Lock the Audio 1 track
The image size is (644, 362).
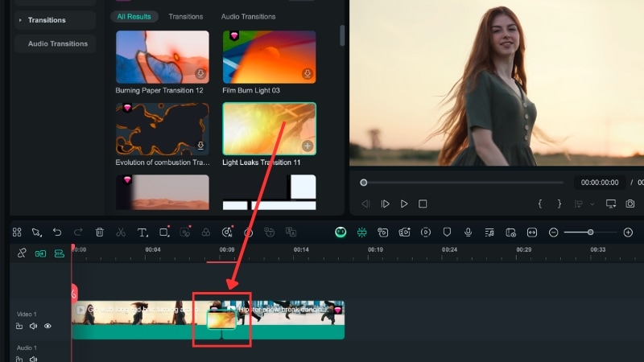pos(19,359)
